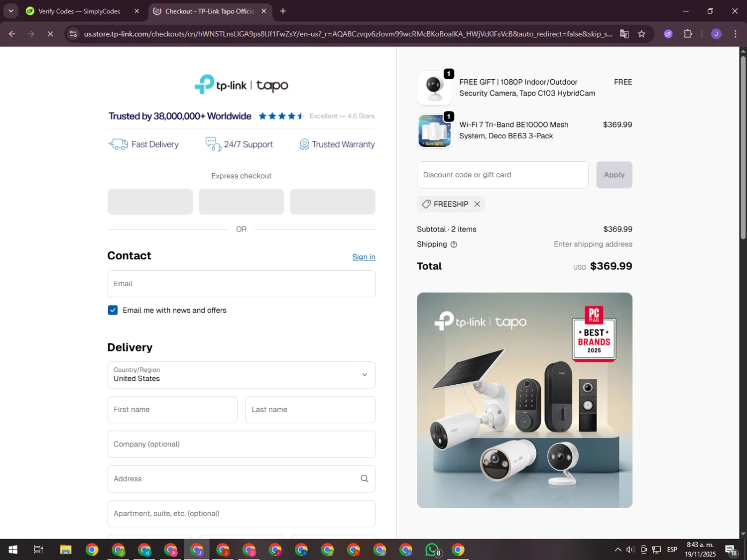Click the Address input field
The image size is (747, 560).
coord(242,479)
